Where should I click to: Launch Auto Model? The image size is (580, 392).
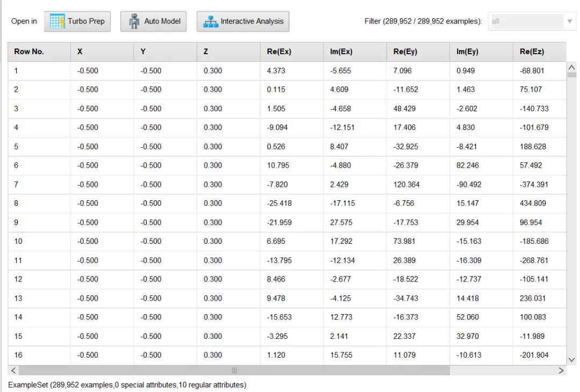pyautogui.click(x=154, y=21)
